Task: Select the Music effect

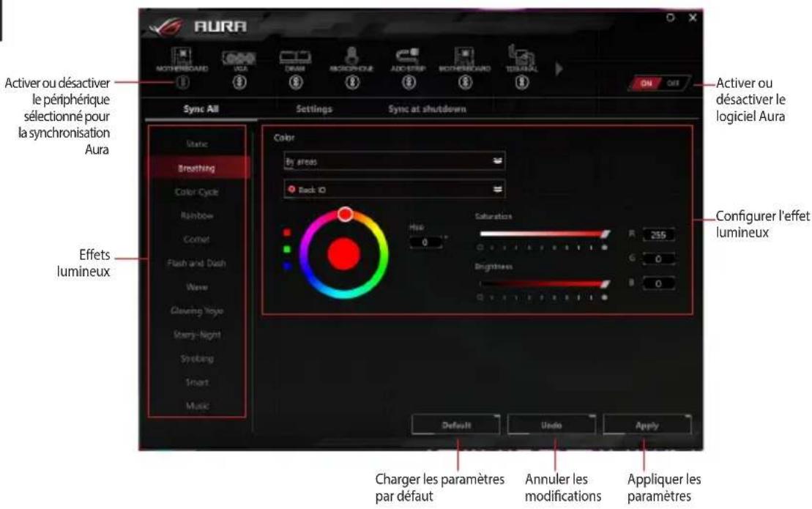Action: [x=197, y=406]
